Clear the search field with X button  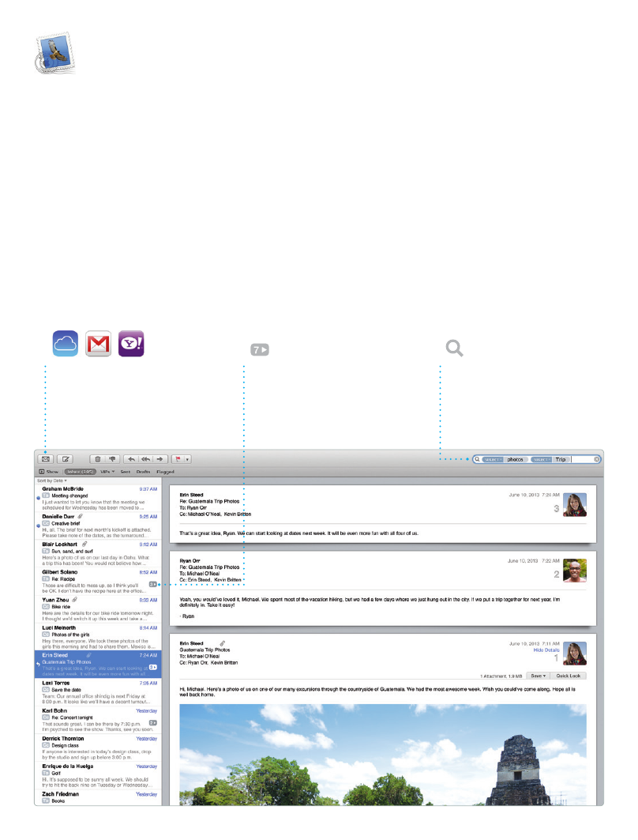596,459
